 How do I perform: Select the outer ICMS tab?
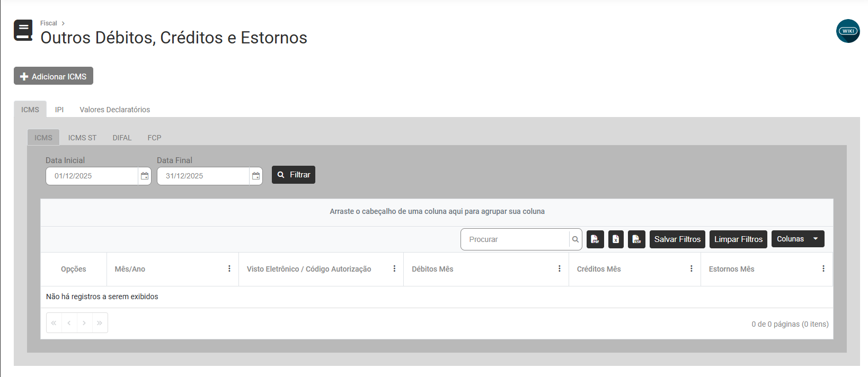pyautogui.click(x=30, y=110)
